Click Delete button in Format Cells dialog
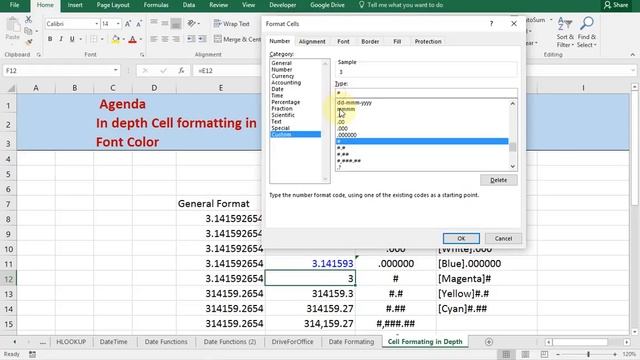Viewport: 640px width, 360px height. click(498, 180)
